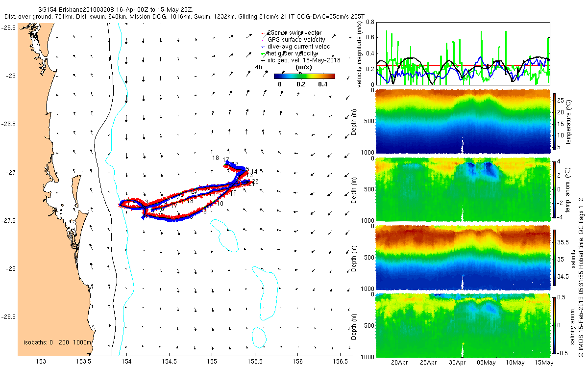Click the 'sfc geo. vel. 15-May-2018' legend entry
Screen dimensions: 588x368
(301, 60)
